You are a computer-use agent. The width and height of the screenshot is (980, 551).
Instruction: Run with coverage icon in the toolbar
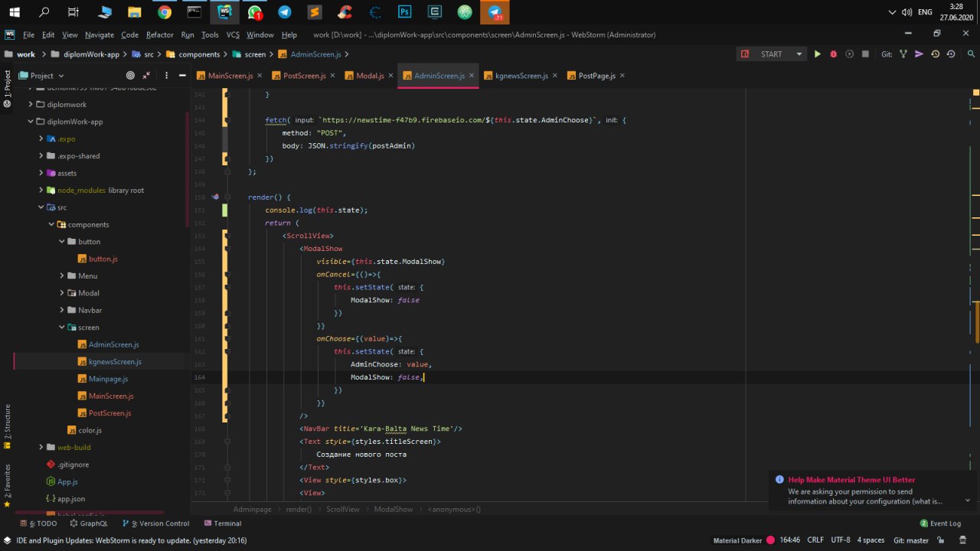click(x=849, y=54)
